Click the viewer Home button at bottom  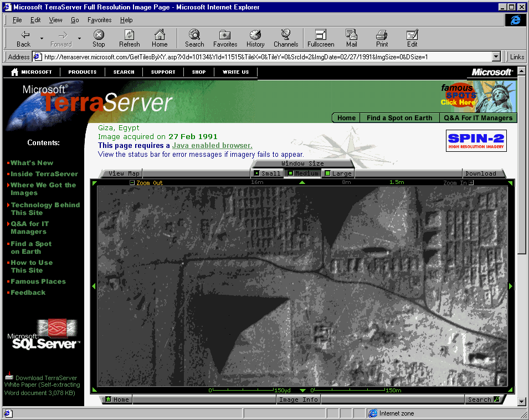click(117, 399)
